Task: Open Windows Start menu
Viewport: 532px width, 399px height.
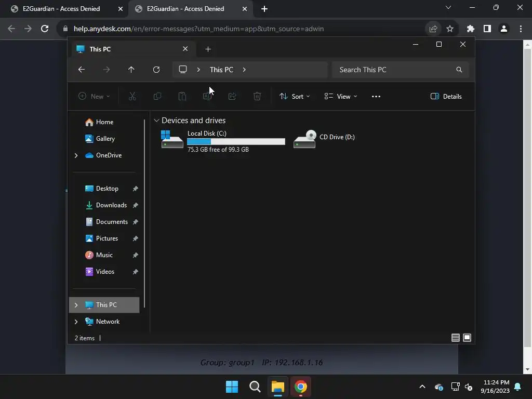Action: pyautogui.click(x=232, y=387)
